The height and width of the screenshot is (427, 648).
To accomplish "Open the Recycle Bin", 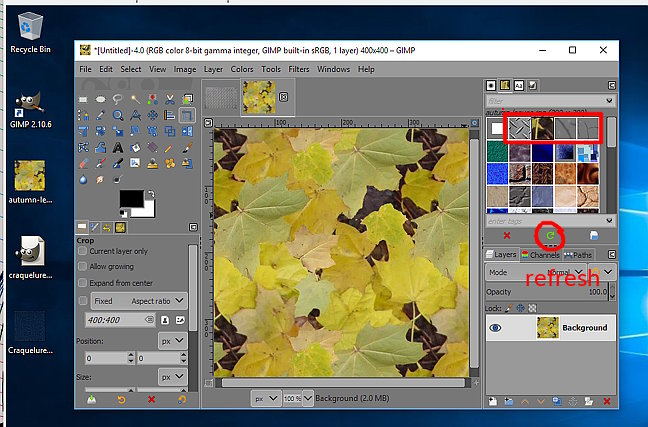I will pos(31,25).
